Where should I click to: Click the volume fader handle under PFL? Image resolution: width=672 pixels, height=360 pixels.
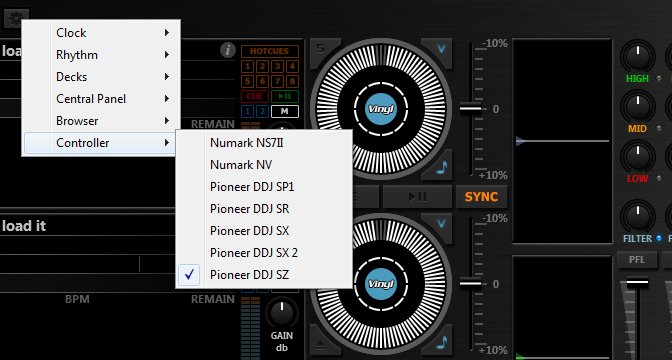(x=637, y=283)
